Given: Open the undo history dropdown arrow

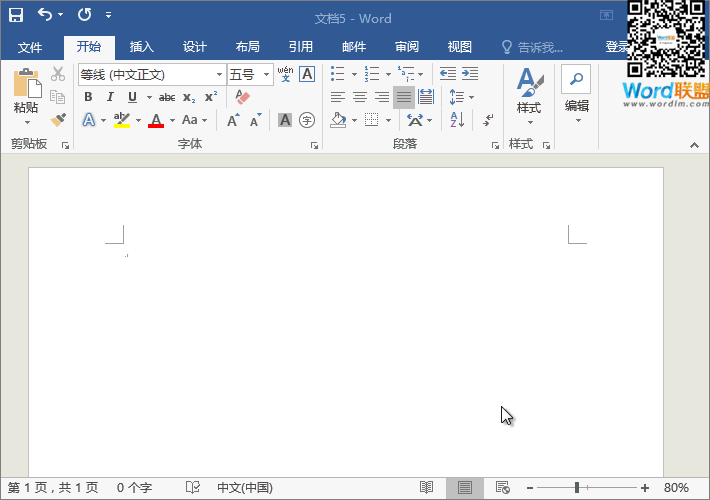Looking at the screenshot, I should [x=60, y=15].
